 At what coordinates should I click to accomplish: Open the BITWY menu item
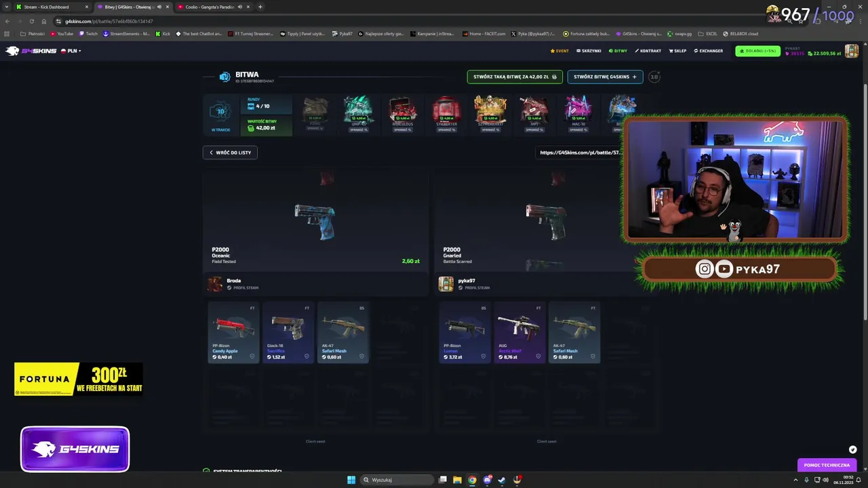(x=618, y=51)
